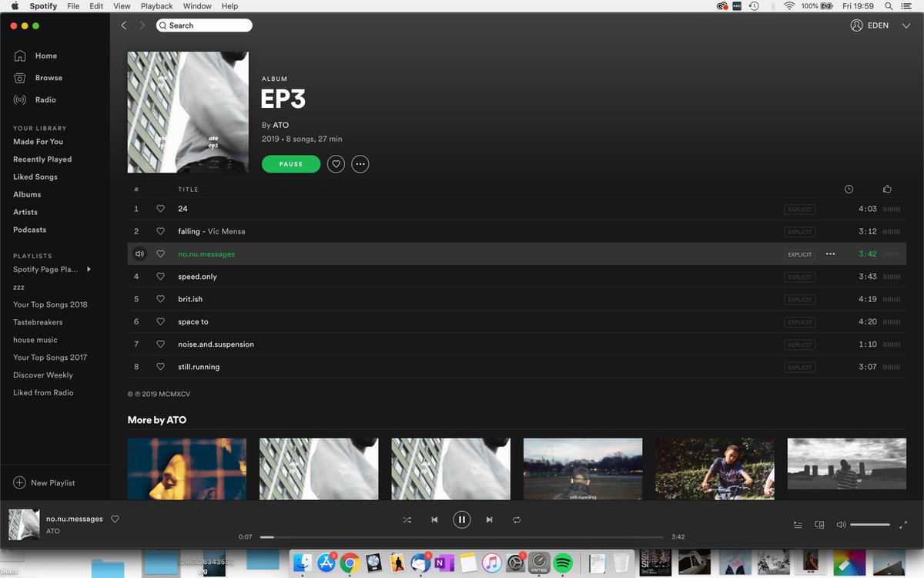Pause playback with the player bar button

[462, 520]
